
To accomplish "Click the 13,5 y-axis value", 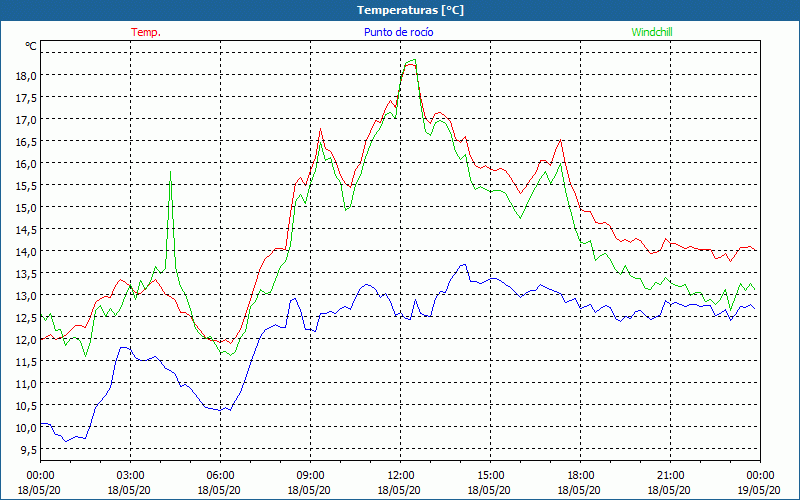I will [26, 273].
